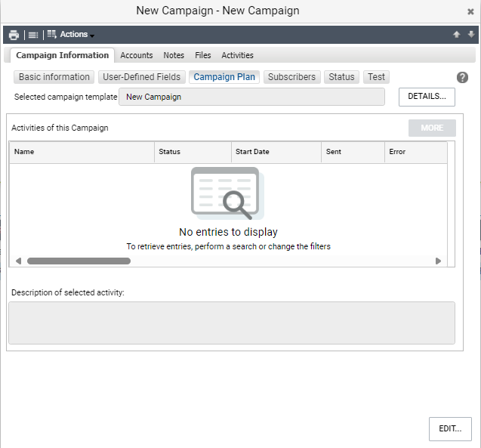The image size is (481, 448).
Task: Click the left arrow of horizontal scrollbar
Action: click(x=18, y=261)
